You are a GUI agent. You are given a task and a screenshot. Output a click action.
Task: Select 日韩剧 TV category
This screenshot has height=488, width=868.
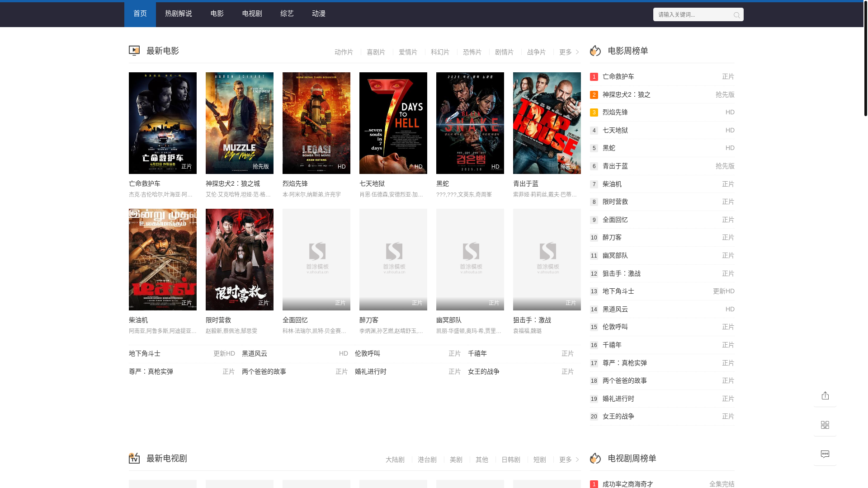point(511,460)
